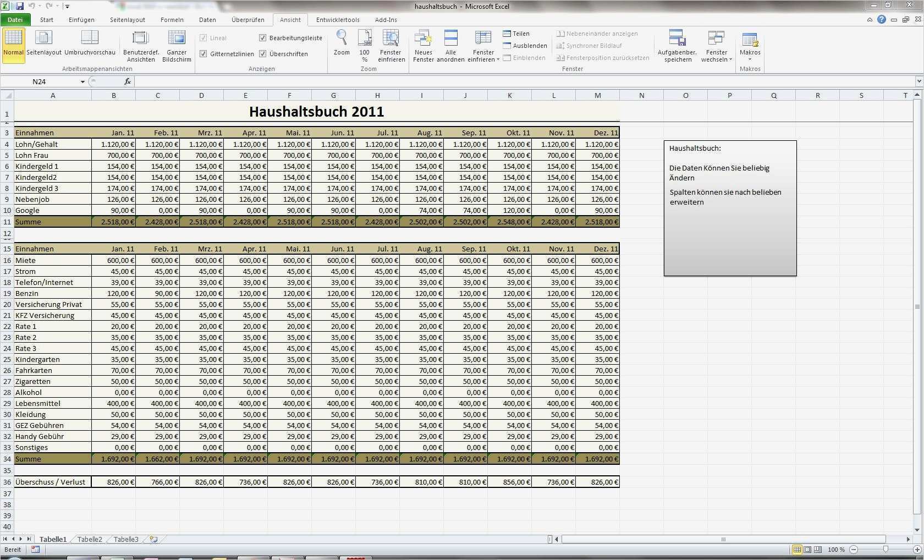Open the Name Box dropdown arrow
The height and width of the screenshot is (560, 924).
[82, 82]
